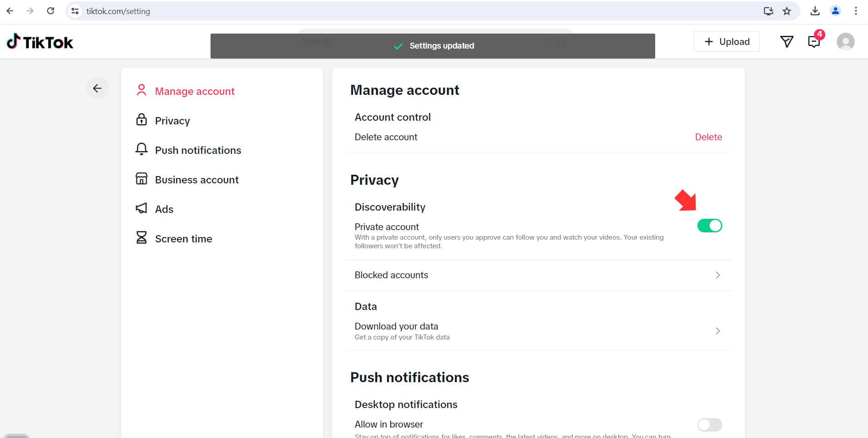Click the Desktop notifications heading
This screenshot has width=868, height=438.
point(406,404)
